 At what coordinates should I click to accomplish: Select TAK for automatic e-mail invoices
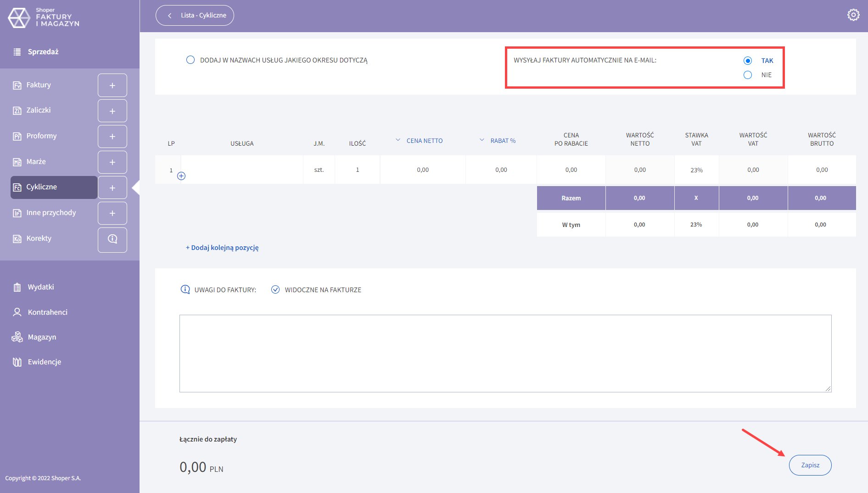pyautogui.click(x=748, y=61)
